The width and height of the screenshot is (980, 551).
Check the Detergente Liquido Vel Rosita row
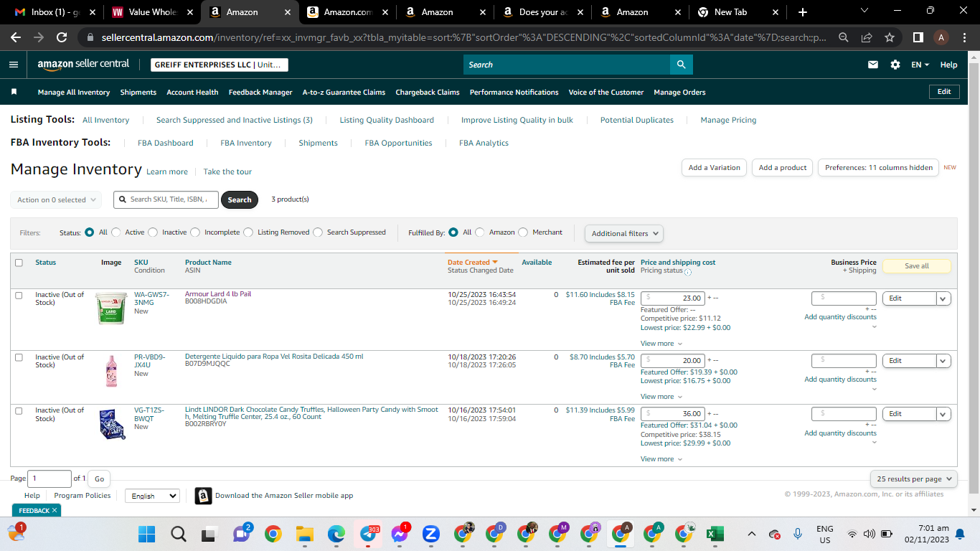pyautogui.click(x=19, y=357)
